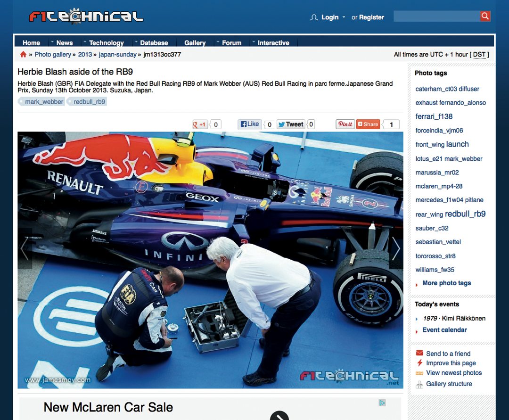Click the home icon in the breadcrumb
509x420 pixels.
tap(23, 54)
